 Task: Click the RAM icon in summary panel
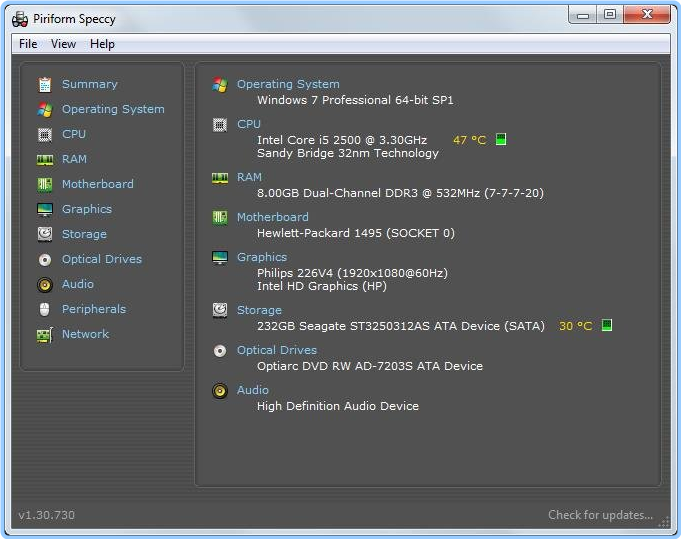click(x=220, y=178)
